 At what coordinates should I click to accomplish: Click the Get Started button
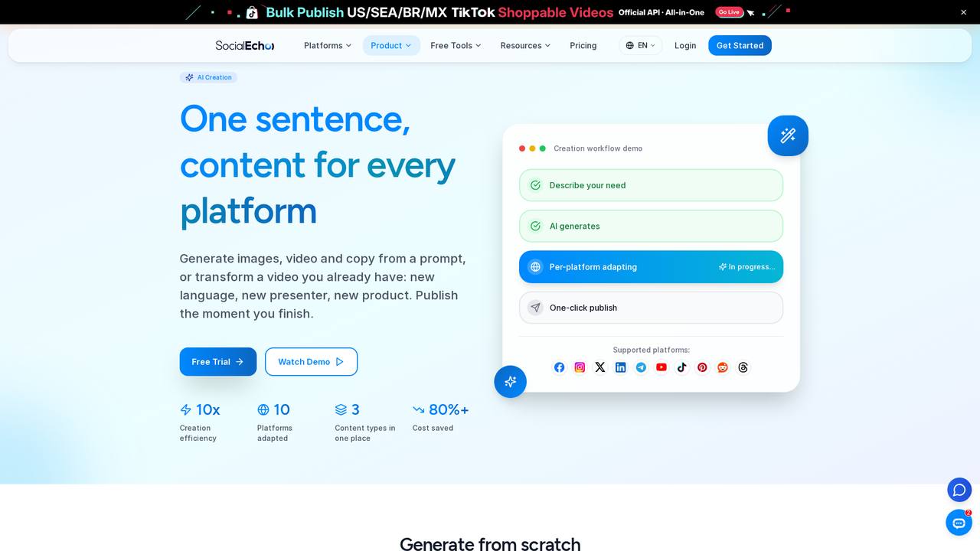coord(740,45)
